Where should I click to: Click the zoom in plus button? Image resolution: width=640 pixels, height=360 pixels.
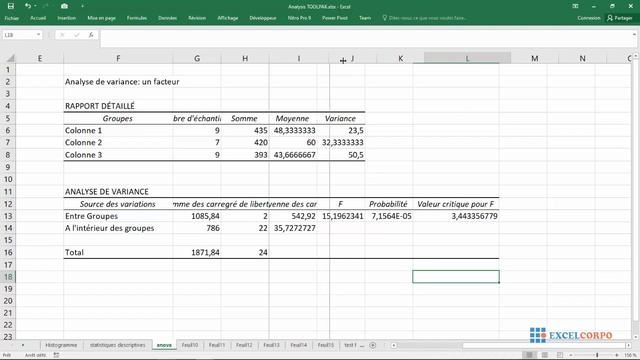pyautogui.click(x=617, y=355)
